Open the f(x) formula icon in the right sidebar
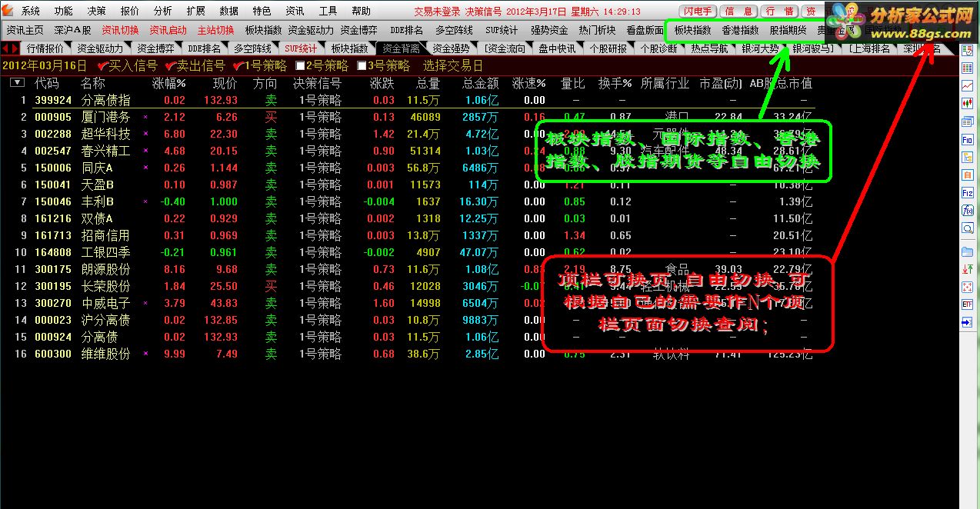980x509 pixels. click(967, 211)
